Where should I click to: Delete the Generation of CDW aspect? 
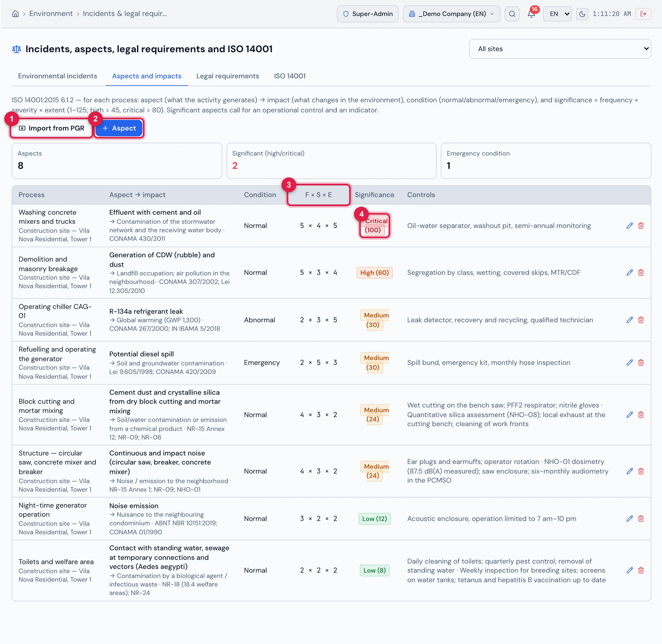pyautogui.click(x=641, y=273)
